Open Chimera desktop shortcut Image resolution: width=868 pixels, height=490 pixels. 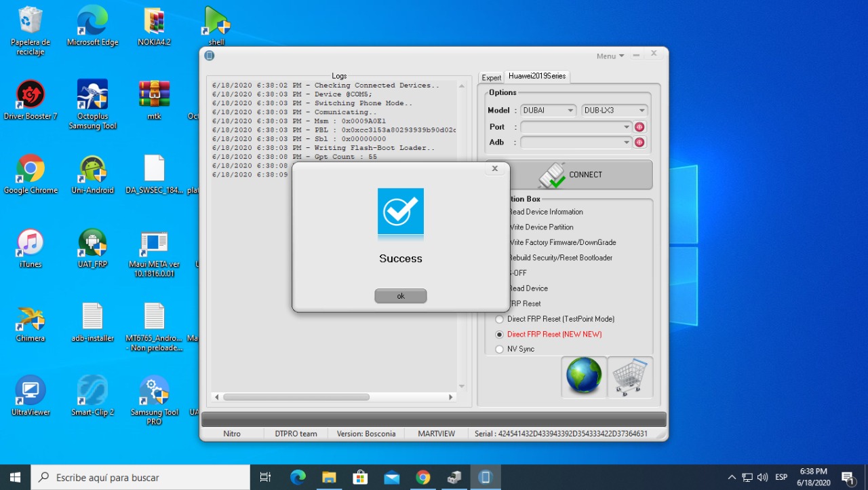[x=31, y=322]
